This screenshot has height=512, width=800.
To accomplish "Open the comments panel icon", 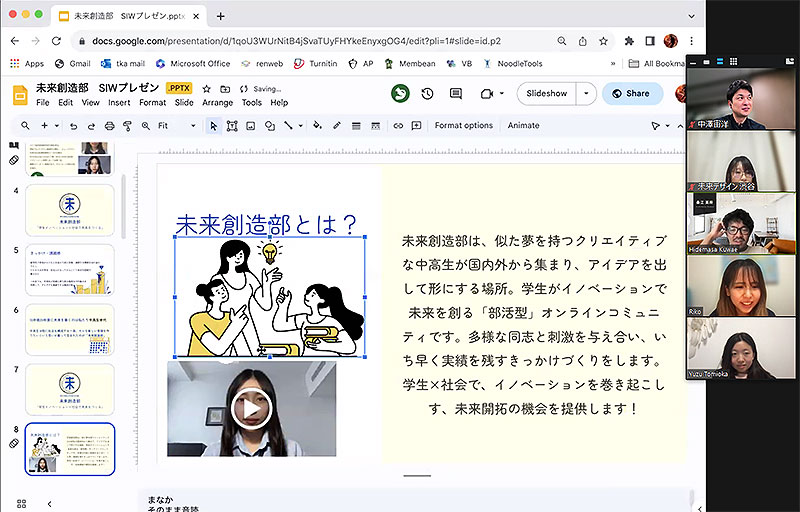I will [456, 93].
